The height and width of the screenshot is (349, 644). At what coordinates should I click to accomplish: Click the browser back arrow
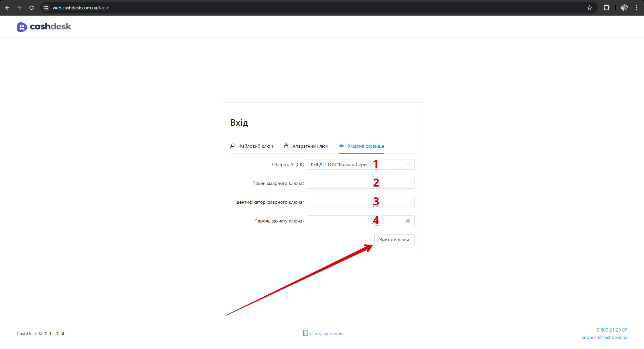coord(7,8)
